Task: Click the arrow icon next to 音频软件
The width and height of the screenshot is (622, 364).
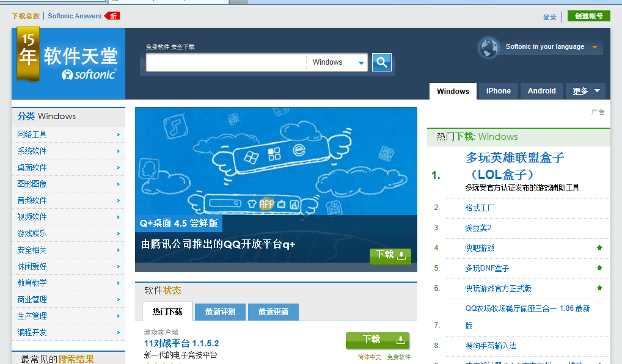Action: (x=118, y=201)
